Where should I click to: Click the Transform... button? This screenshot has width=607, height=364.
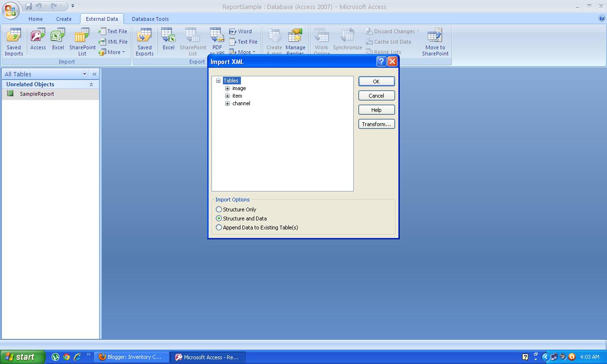(377, 124)
